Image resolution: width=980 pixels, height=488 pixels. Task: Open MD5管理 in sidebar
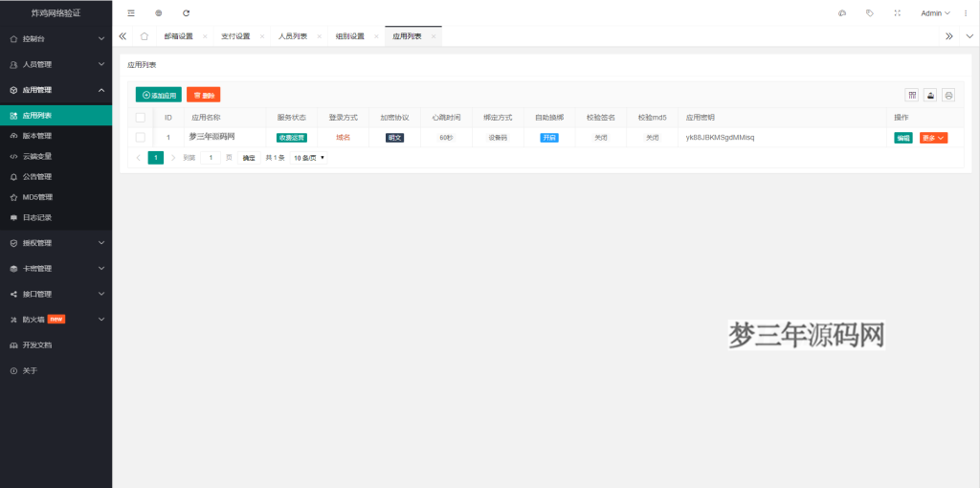[56, 197]
